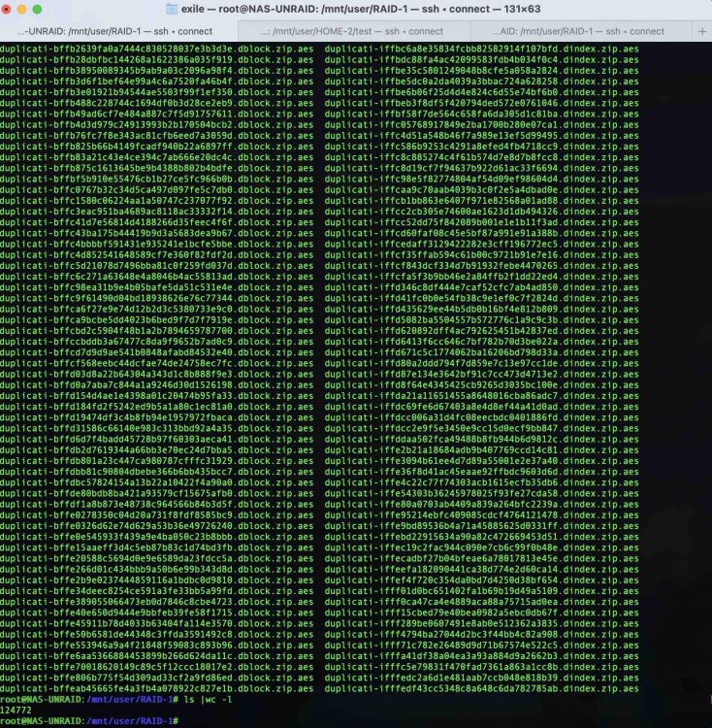The image size is (712, 728).
Task: Click file starting 'duplicati-bffb825b66b4149fcadf'
Action: 157,147
